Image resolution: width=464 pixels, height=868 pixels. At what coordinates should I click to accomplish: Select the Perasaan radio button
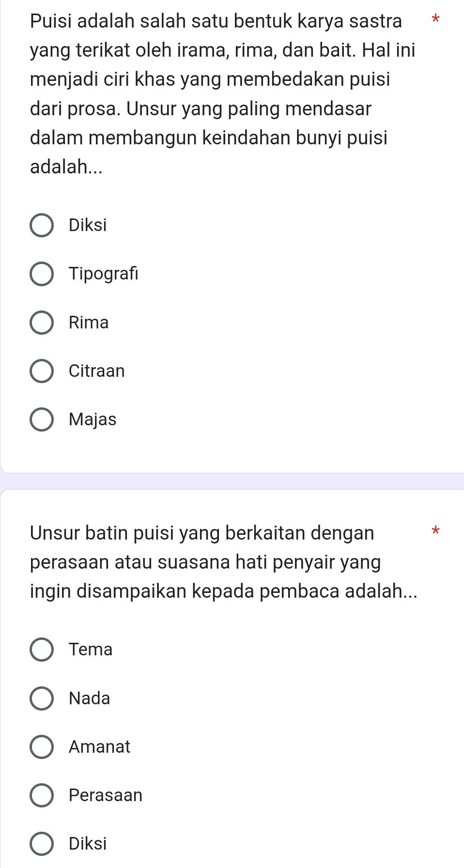pos(43,795)
